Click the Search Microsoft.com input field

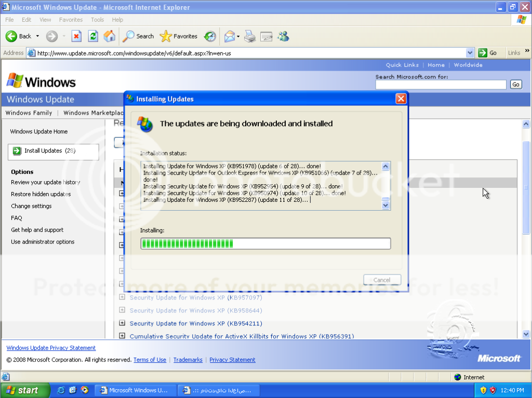[441, 85]
